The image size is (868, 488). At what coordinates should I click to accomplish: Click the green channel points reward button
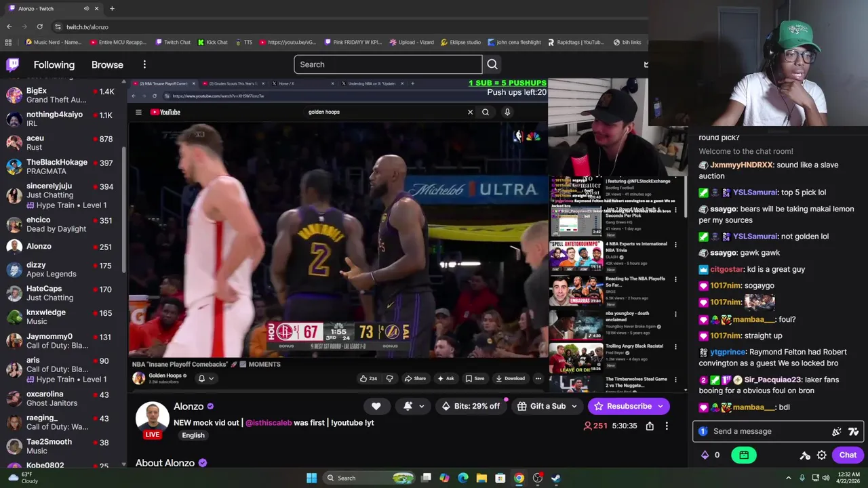(x=744, y=455)
